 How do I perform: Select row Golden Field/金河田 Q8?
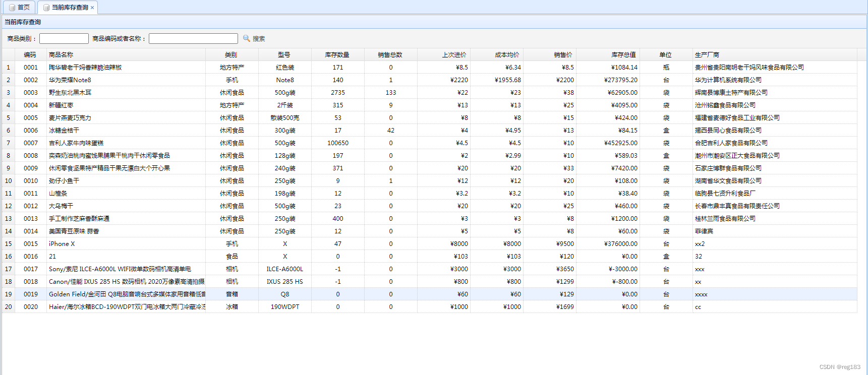(429, 294)
